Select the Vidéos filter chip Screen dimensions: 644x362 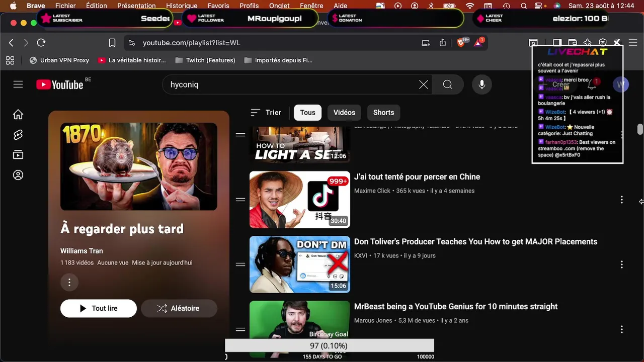click(344, 113)
